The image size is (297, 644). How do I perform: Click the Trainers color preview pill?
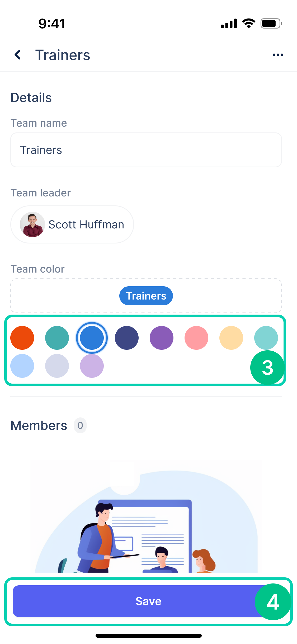[146, 296]
